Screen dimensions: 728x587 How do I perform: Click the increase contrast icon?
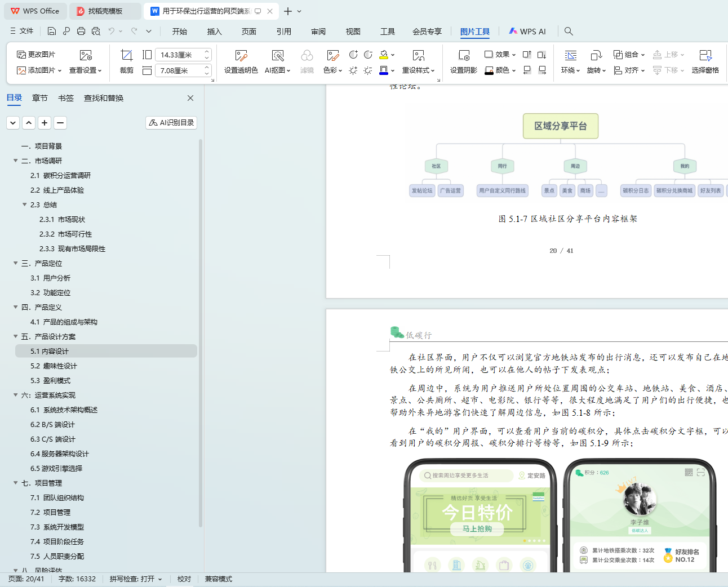pyautogui.click(x=353, y=55)
